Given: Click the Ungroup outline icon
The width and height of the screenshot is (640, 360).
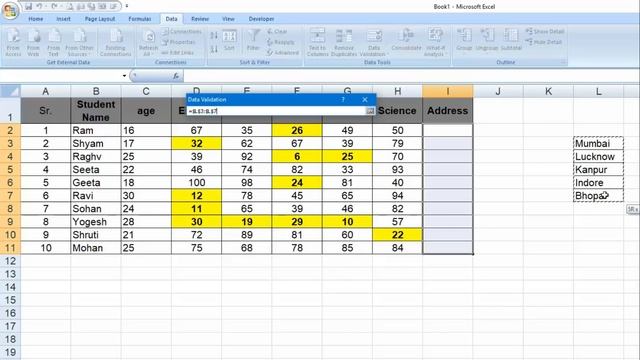Looking at the screenshot, I should click(487, 40).
